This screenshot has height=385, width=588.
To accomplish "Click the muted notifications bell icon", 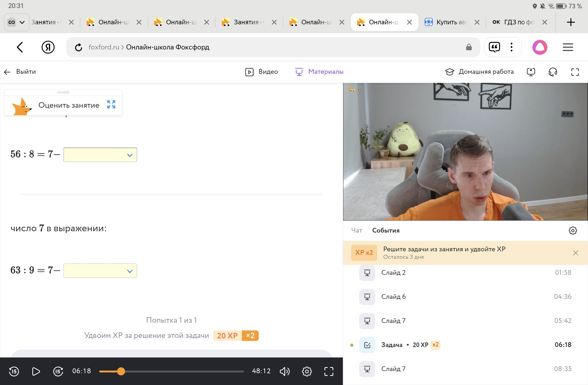I will (543, 6).
